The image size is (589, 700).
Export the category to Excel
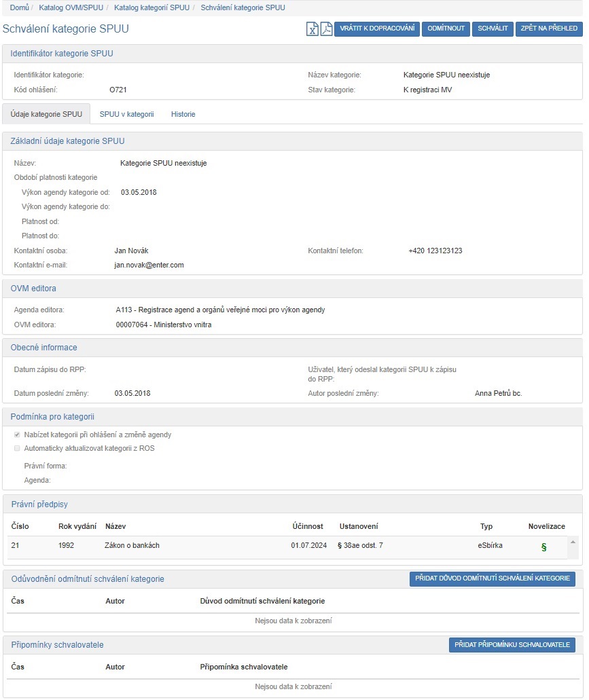[312, 29]
